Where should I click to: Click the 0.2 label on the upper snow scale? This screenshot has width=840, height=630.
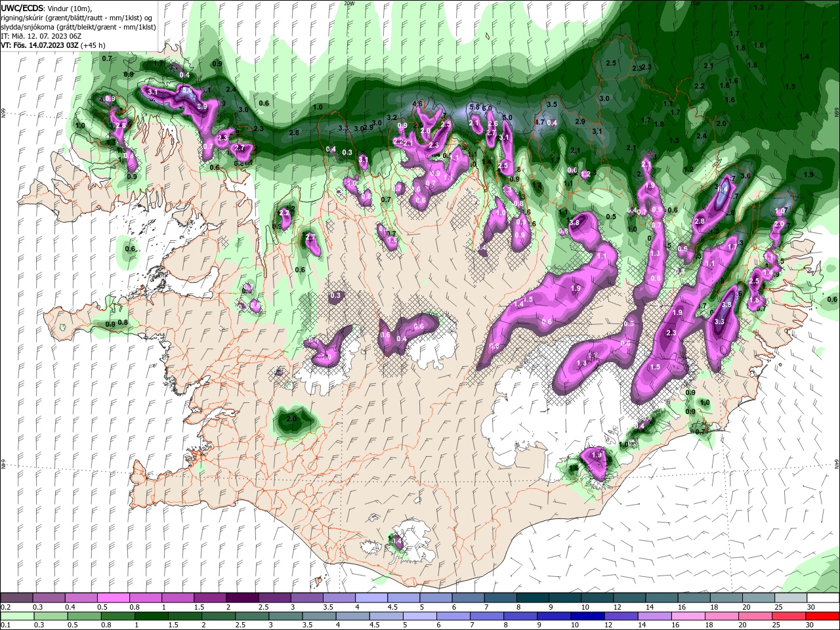coord(5,607)
